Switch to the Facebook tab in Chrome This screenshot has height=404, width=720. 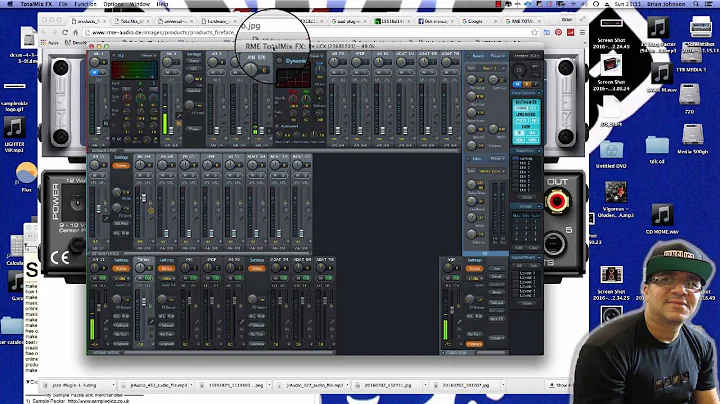tap(435, 21)
